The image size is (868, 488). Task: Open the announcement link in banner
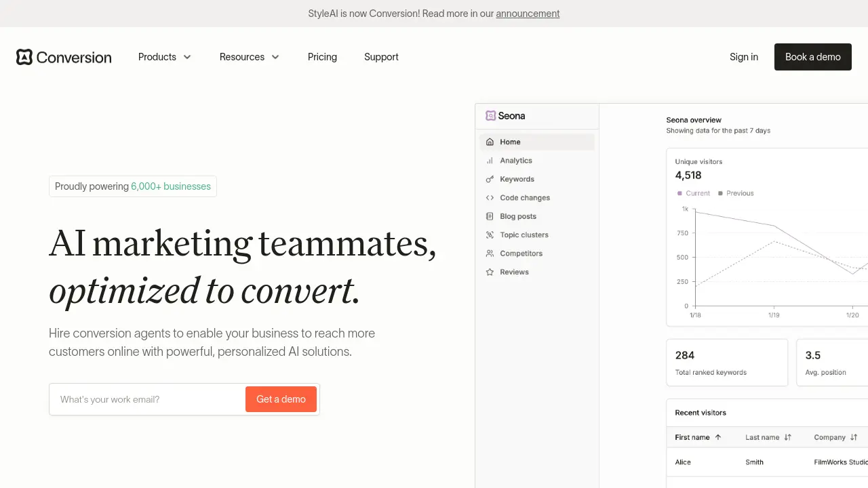click(528, 14)
